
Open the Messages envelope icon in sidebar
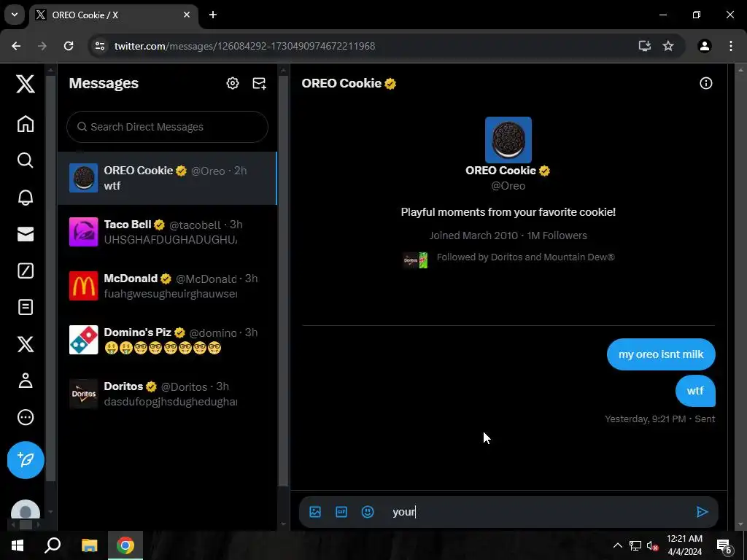point(26,234)
